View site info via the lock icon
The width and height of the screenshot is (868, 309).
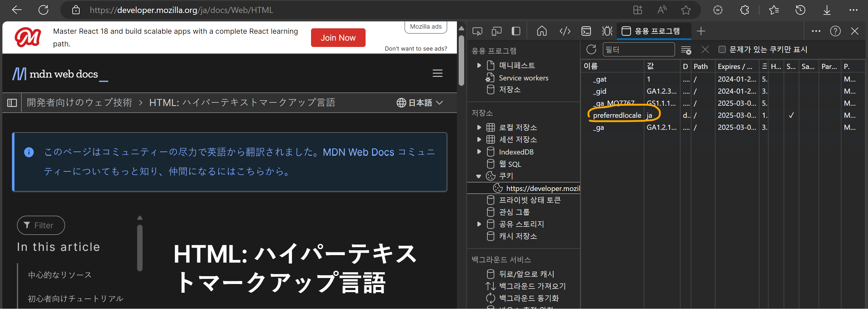(76, 10)
